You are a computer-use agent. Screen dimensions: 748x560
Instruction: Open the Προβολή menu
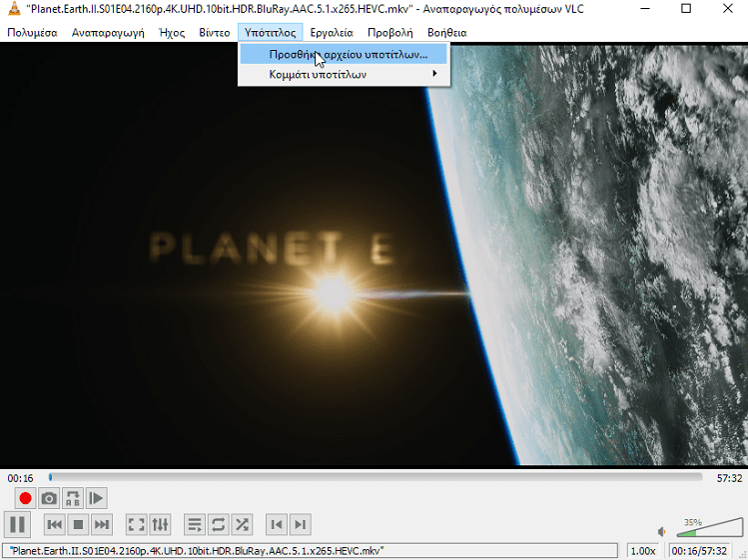coord(389,32)
